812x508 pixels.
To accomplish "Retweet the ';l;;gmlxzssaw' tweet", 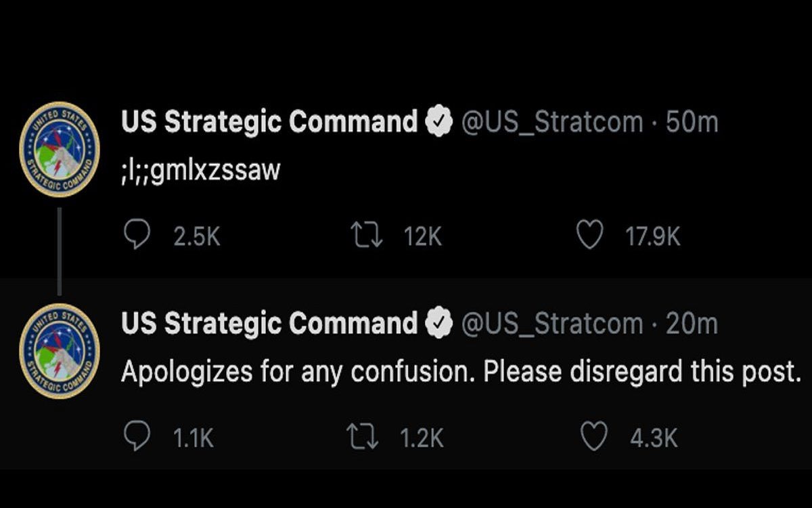I will click(366, 236).
